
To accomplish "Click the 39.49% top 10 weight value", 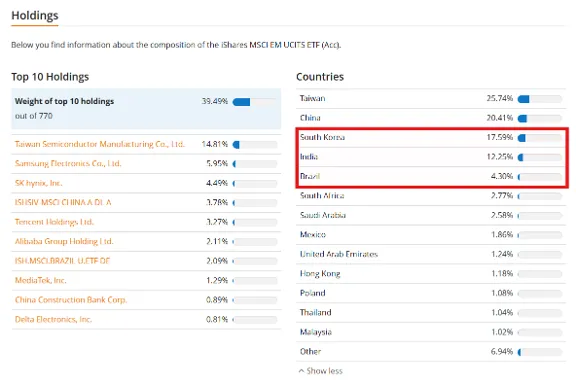I will click(x=215, y=101).
